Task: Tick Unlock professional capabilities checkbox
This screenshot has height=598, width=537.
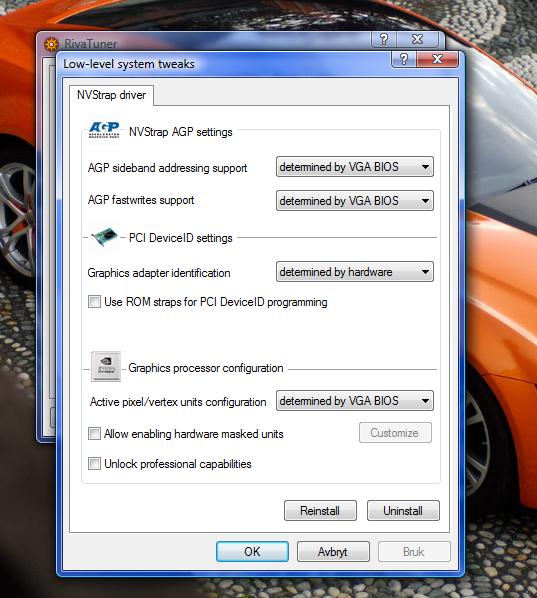Action: pyautogui.click(x=94, y=464)
